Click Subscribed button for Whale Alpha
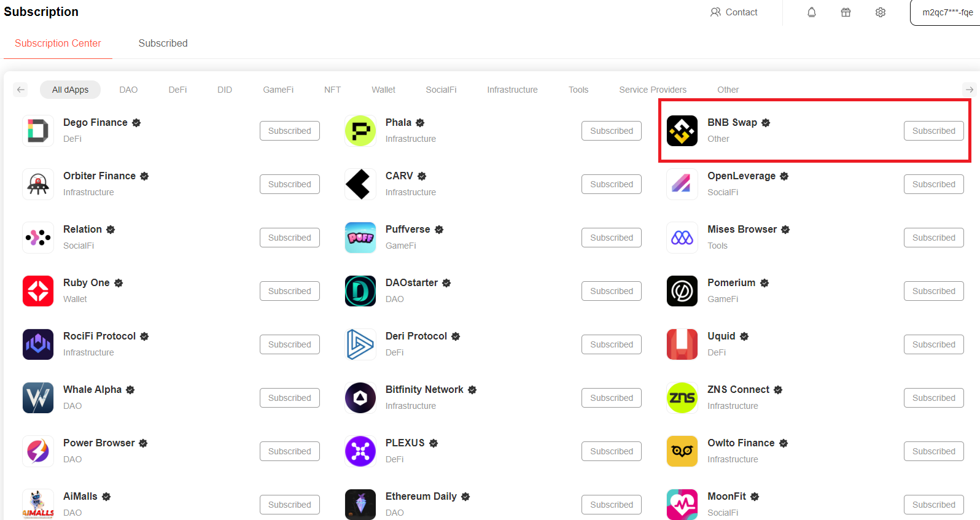The width and height of the screenshot is (980, 520). click(x=290, y=398)
